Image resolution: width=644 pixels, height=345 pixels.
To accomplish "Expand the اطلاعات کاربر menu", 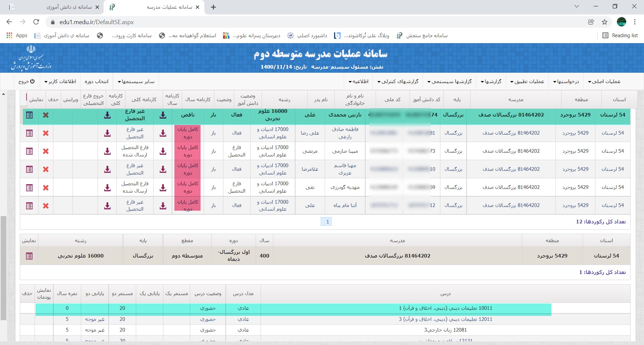I will tap(60, 82).
